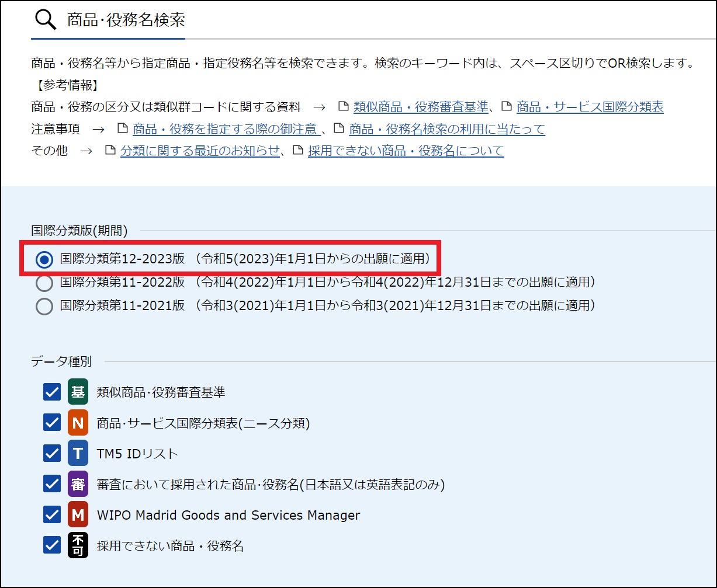Viewport: 717px width, 588px height.
Task: Open 商品・役務名検索の利用に当たって link
Action: point(446,129)
